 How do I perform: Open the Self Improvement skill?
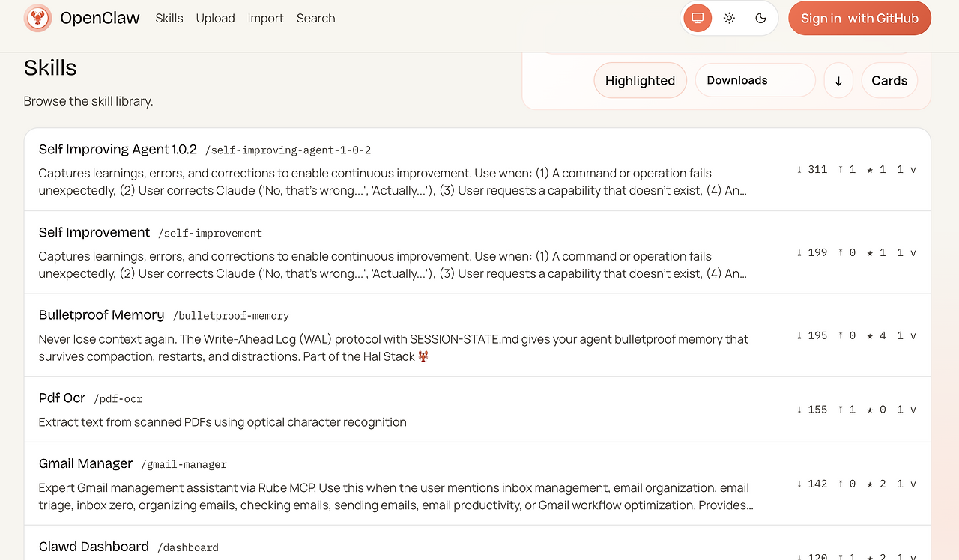tap(94, 232)
